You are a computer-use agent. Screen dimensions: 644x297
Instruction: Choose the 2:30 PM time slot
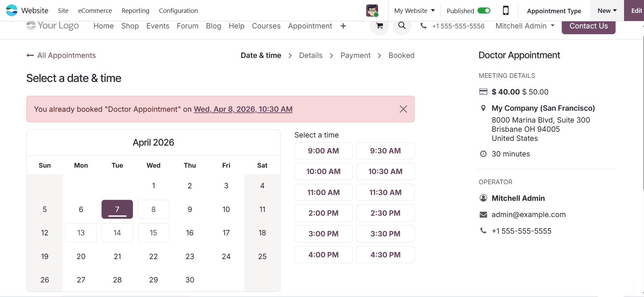click(x=385, y=213)
